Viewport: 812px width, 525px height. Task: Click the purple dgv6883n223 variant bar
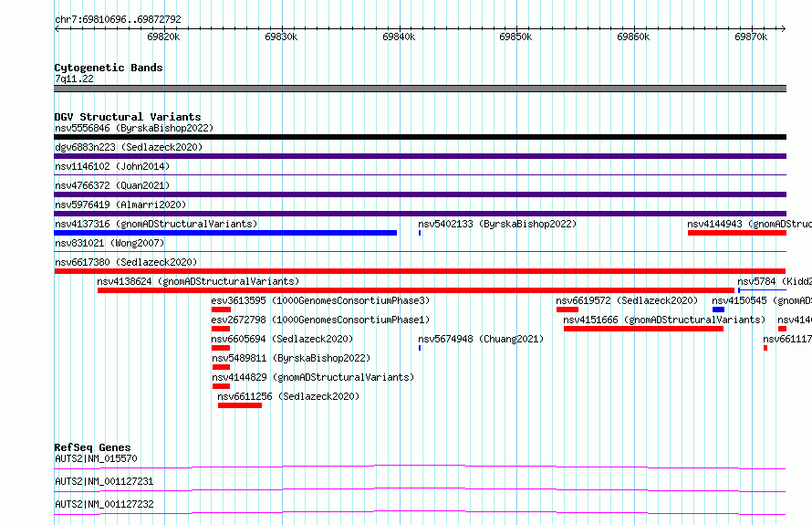420,156
